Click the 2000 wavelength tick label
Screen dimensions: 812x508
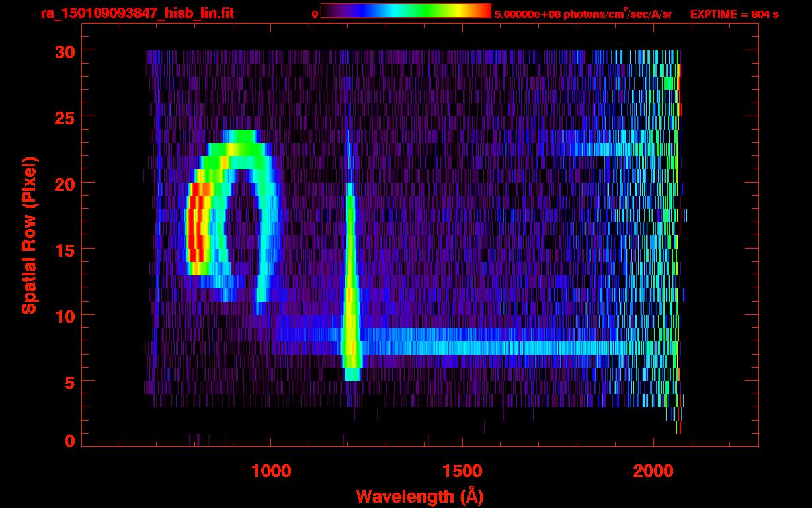tap(653, 471)
